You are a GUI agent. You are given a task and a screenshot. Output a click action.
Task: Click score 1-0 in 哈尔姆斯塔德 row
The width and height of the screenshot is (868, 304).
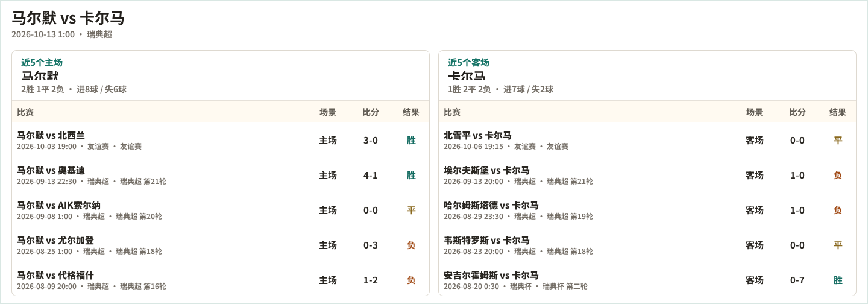click(x=797, y=210)
